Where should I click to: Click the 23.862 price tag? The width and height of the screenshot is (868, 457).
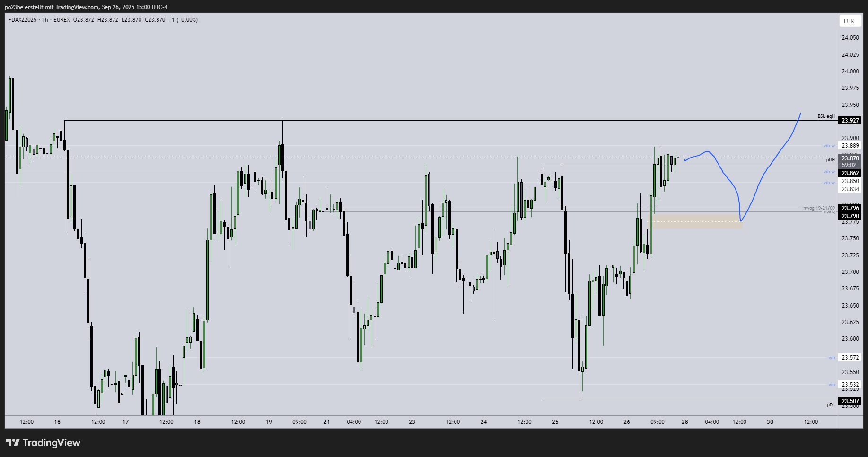point(850,173)
